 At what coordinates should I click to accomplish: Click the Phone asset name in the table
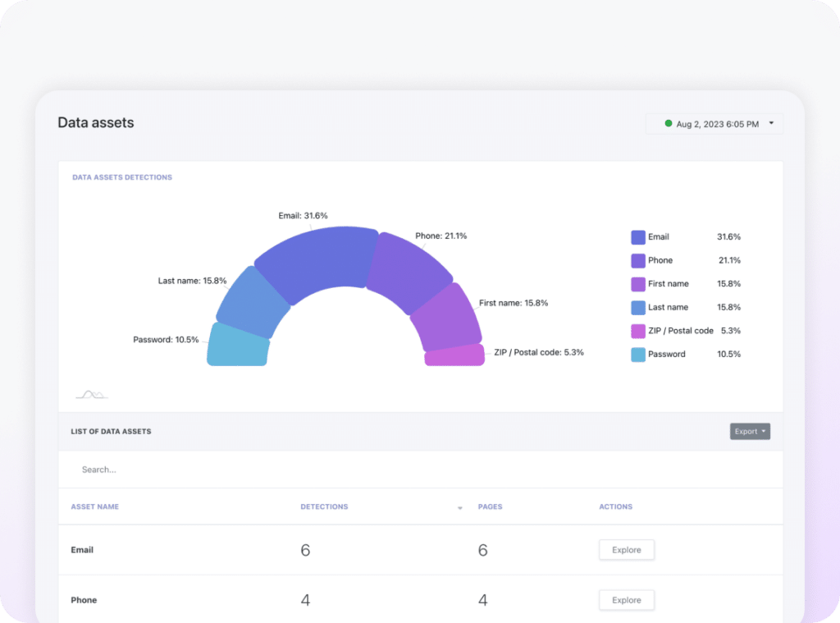pyautogui.click(x=84, y=600)
